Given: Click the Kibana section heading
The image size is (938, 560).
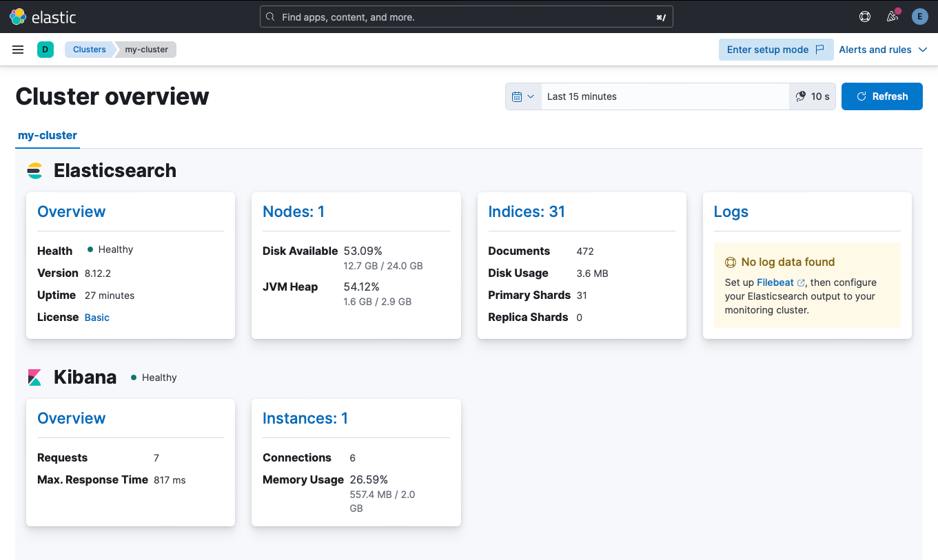Looking at the screenshot, I should pyautogui.click(x=85, y=377).
